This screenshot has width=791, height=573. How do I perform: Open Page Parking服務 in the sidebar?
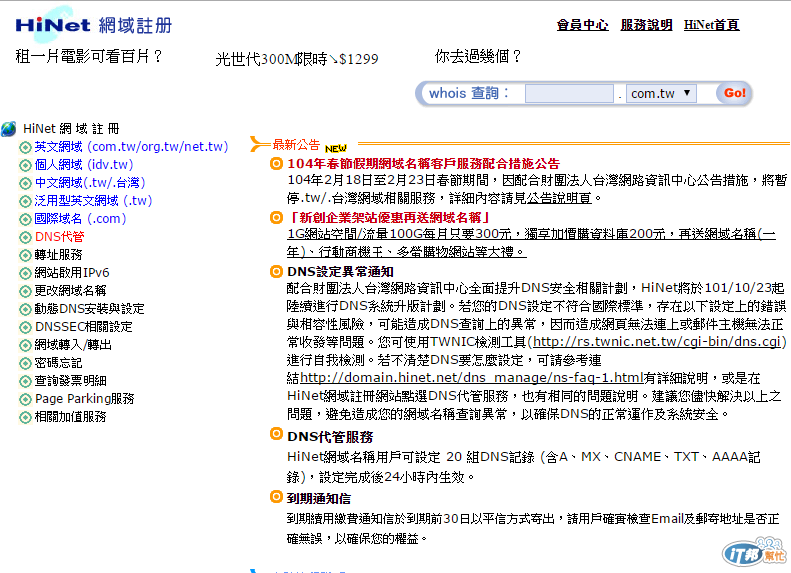point(84,399)
